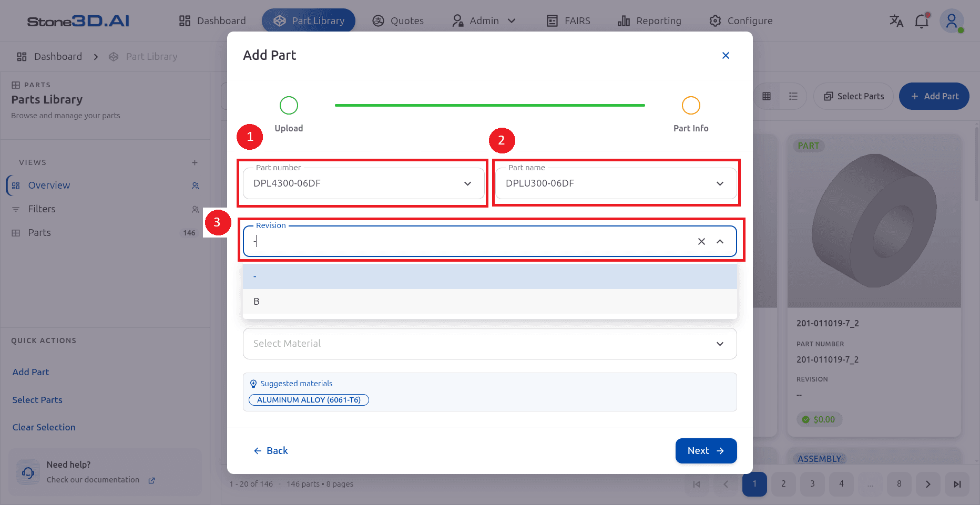
Task: Choose the '-' revision option
Action: tap(489, 276)
